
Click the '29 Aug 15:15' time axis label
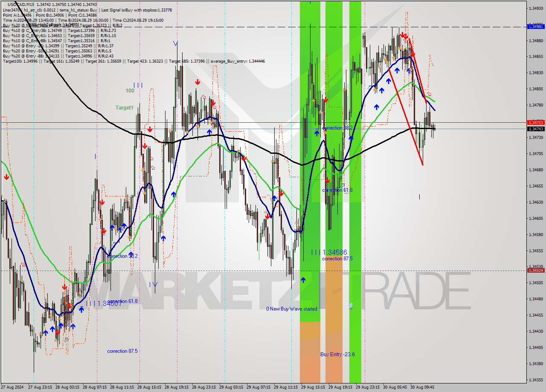pos(313,387)
